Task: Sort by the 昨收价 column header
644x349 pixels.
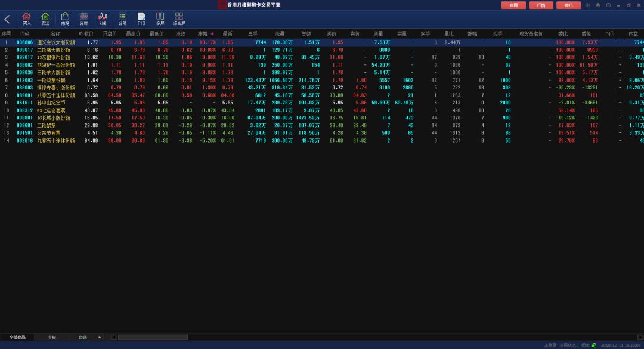Action: [x=86, y=34]
